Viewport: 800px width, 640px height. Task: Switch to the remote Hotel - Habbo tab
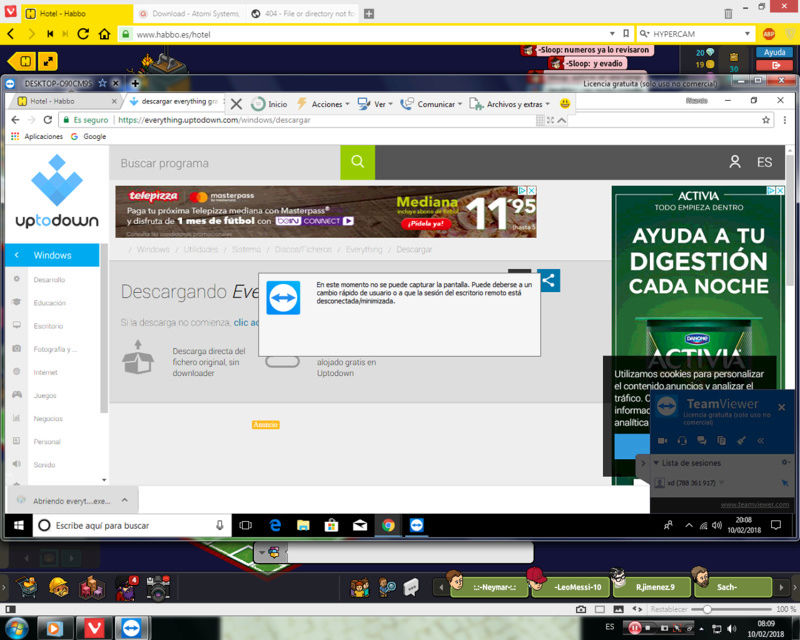(65, 101)
